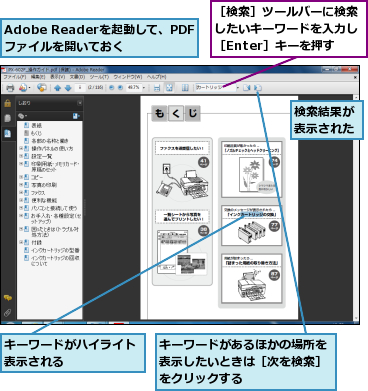Open the Pages thumbnails panel icon
This screenshot has width=368, height=391.
(7, 118)
